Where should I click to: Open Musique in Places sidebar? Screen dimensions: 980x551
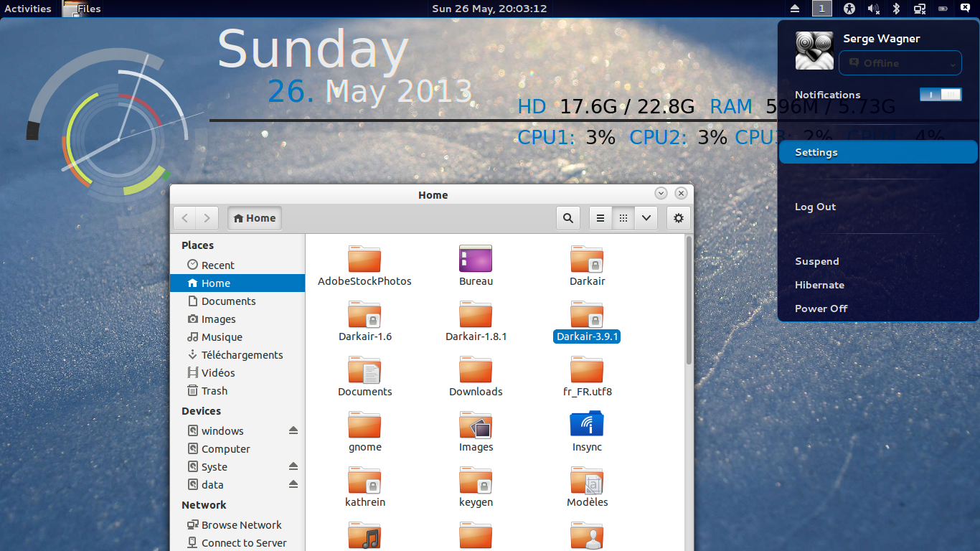(237, 336)
